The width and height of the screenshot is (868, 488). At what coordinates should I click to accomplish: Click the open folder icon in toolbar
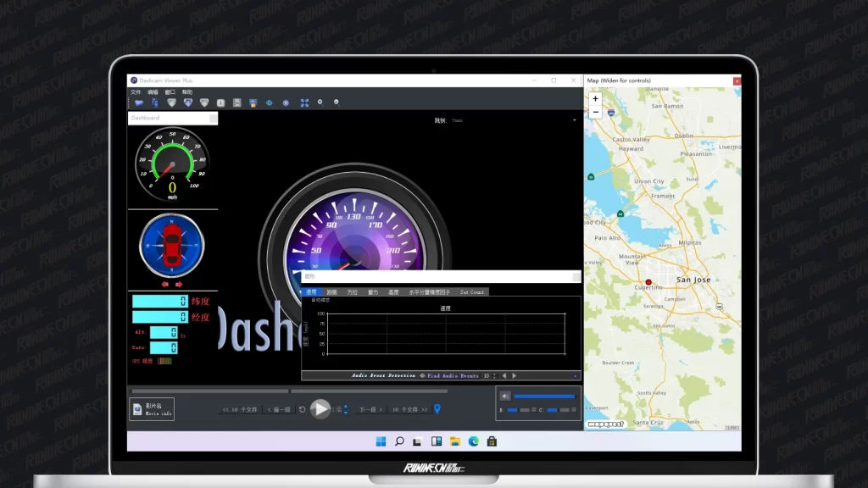[x=138, y=103]
